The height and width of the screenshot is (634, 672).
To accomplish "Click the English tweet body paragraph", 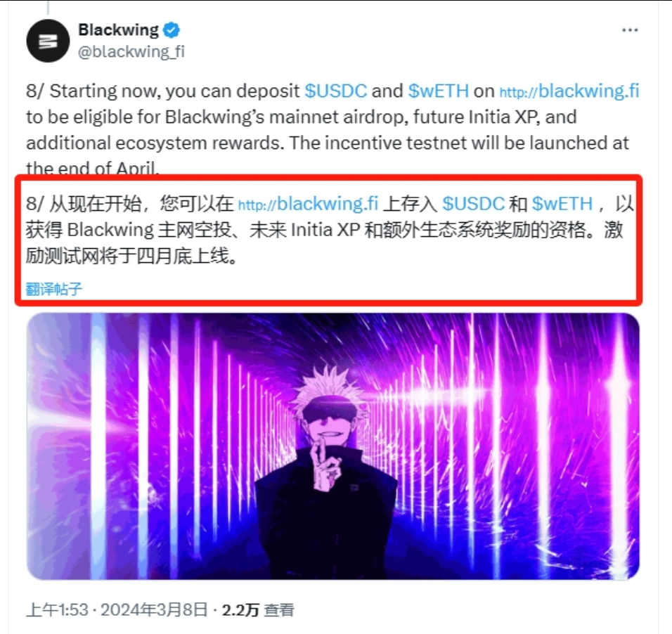I will (x=332, y=129).
